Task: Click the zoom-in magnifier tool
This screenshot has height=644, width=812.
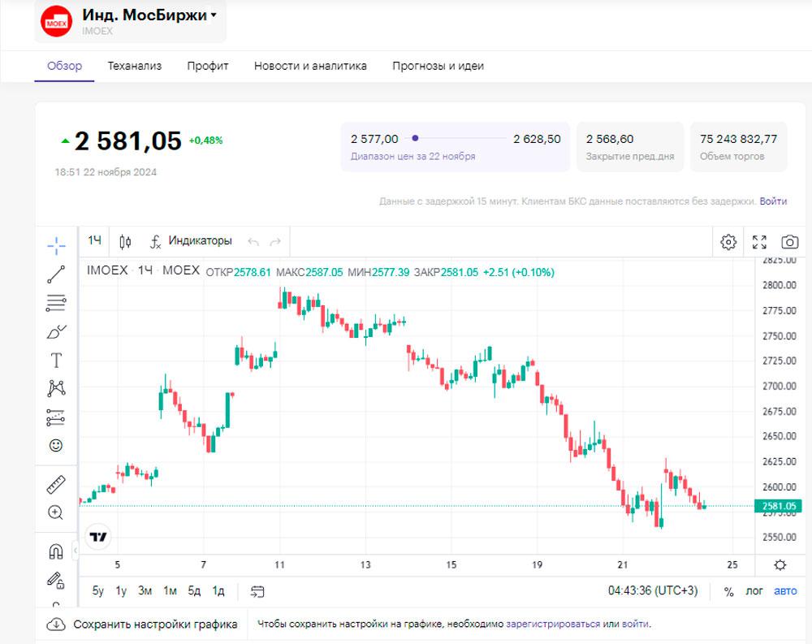Action: (56, 512)
